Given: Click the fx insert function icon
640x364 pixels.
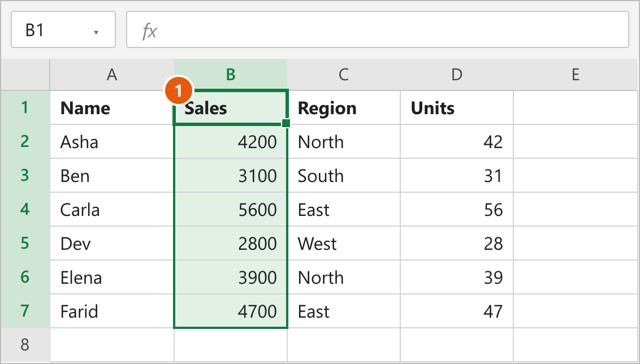Looking at the screenshot, I should pos(149,31).
